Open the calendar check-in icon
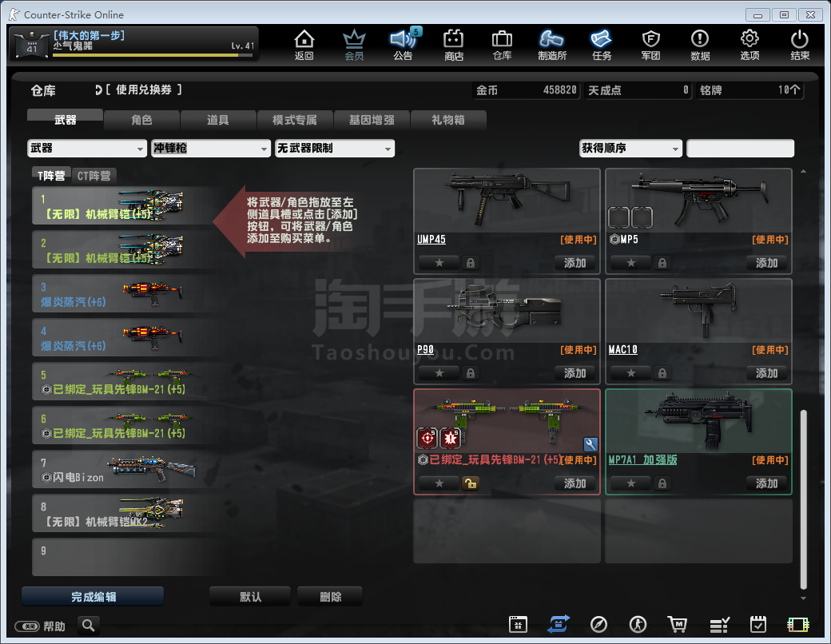Screen dimensions: 831x644 click(x=758, y=624)
